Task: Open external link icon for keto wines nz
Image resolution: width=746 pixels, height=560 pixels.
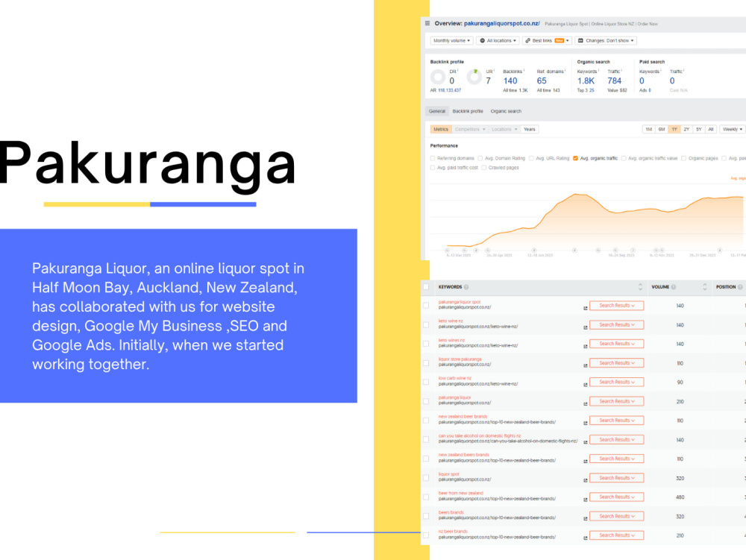Action: click(x=585, y=346)
